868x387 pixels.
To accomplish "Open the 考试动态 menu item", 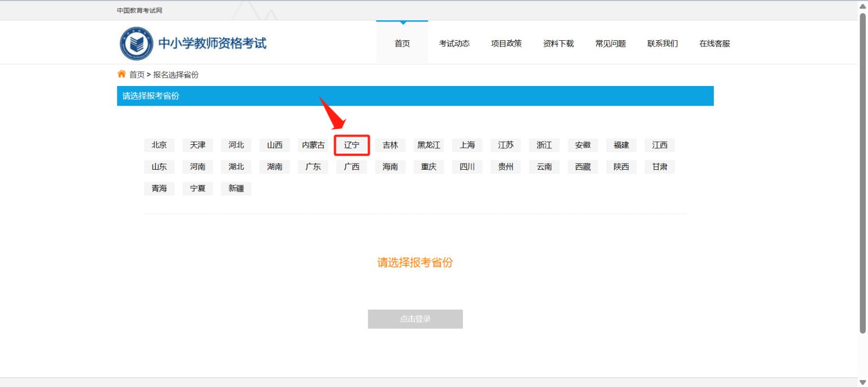I will point(454,44).
